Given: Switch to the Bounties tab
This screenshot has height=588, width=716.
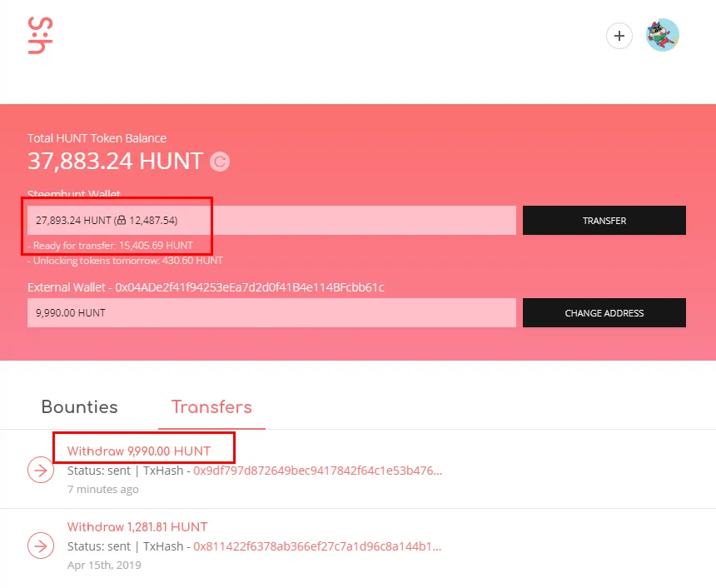Looking at the screenshot, I should click(x=79, y=407).
